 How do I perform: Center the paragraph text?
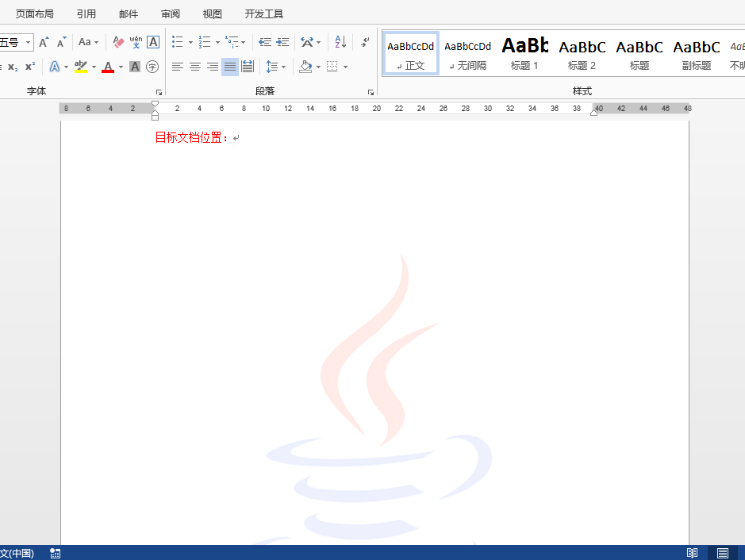point(195,67)
